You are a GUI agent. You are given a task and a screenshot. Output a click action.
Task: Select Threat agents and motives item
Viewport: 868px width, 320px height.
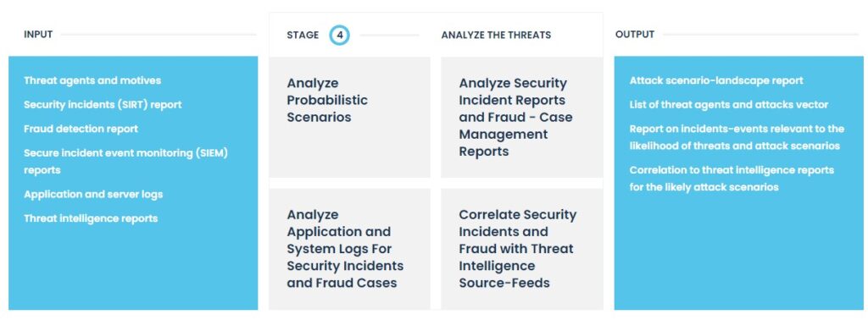92,80
